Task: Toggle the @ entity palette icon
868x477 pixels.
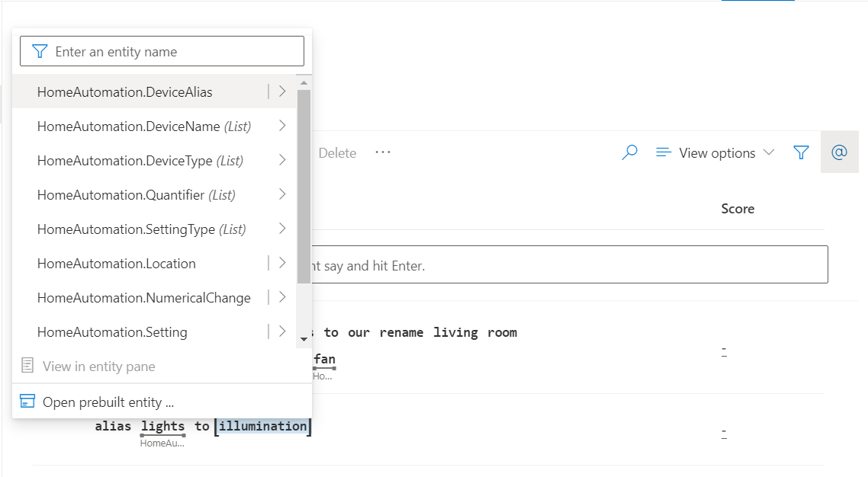Action: 839,153
